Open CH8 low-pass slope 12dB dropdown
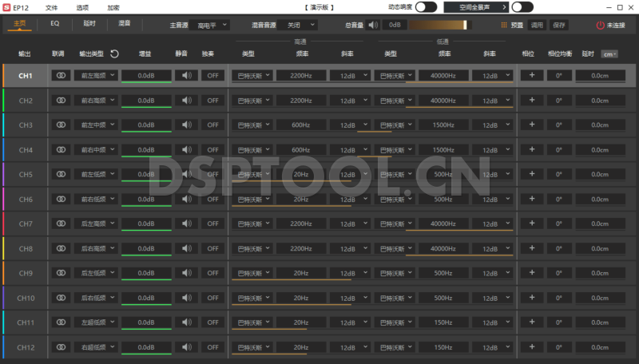The image size is (639, 364). tap(492, 248)
